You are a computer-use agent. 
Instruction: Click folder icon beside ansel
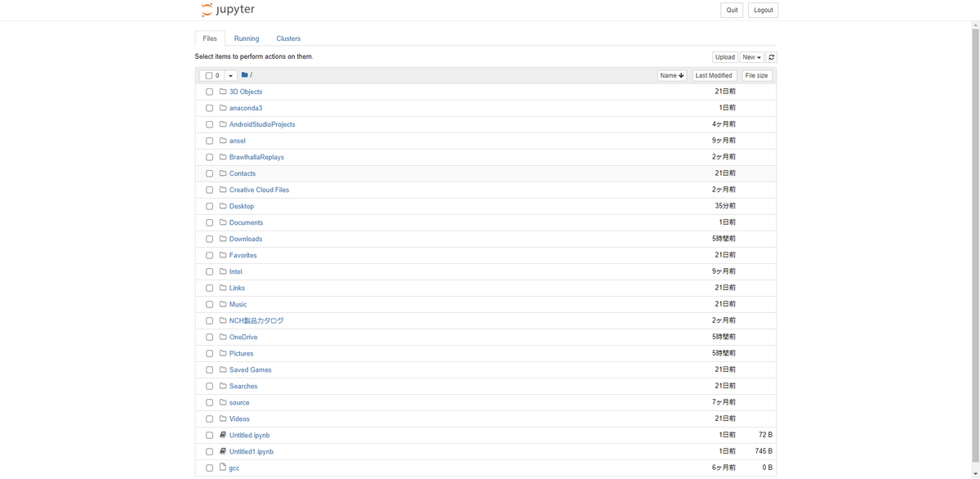click(223, 141)
